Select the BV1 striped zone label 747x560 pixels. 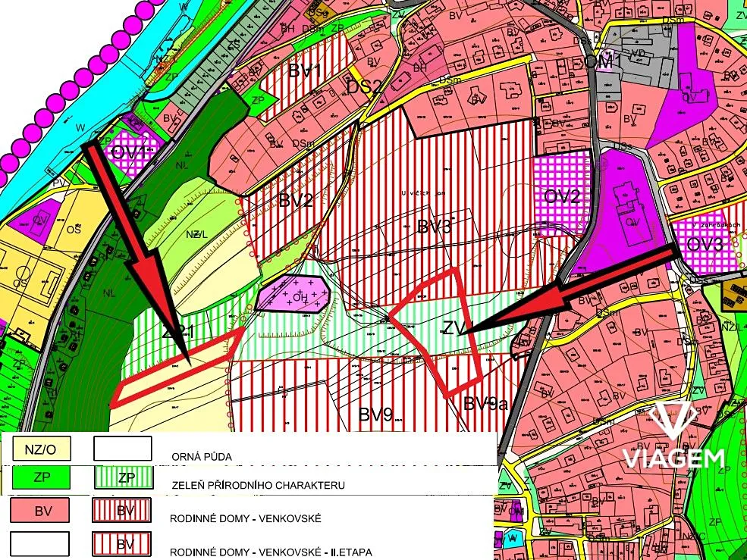[306, 72]
